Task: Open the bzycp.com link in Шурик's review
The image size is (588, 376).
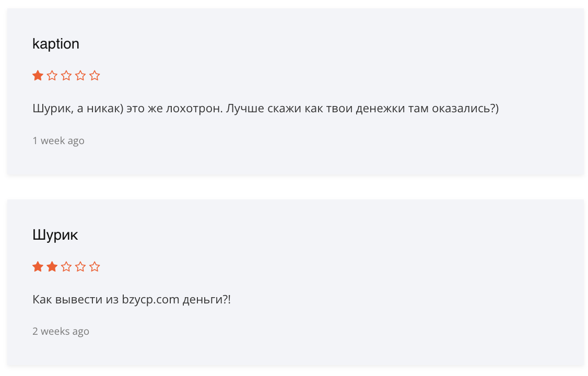Action: coord(150,299)
